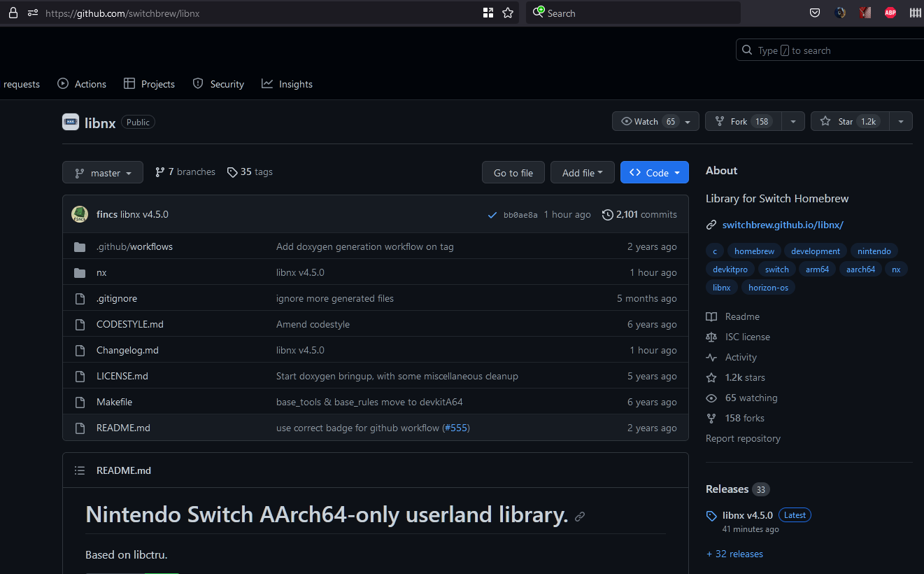Click file icon beside Changelog.md
The height and width of the screenshot is (574, 924).
(80, 350)
